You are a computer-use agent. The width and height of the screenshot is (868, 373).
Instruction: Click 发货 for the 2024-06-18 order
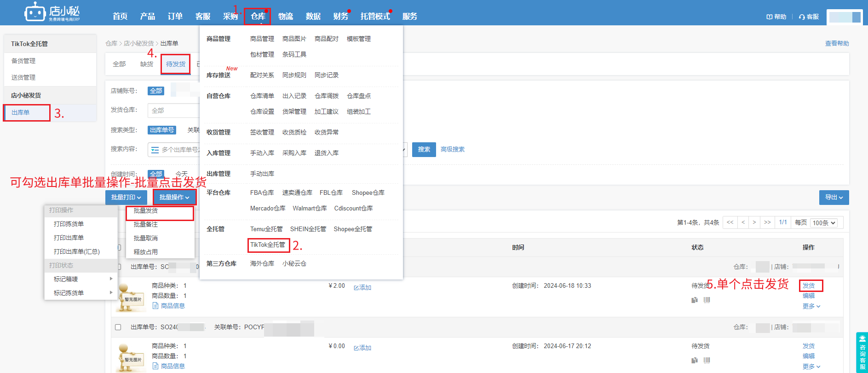[x=809, y=286]
